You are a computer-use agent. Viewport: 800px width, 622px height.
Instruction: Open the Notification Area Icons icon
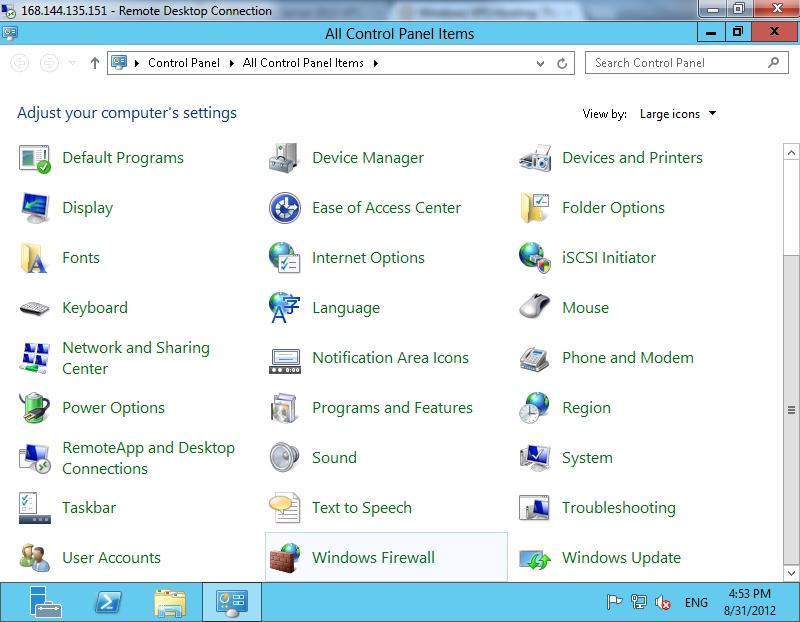(x=285, y=361)
